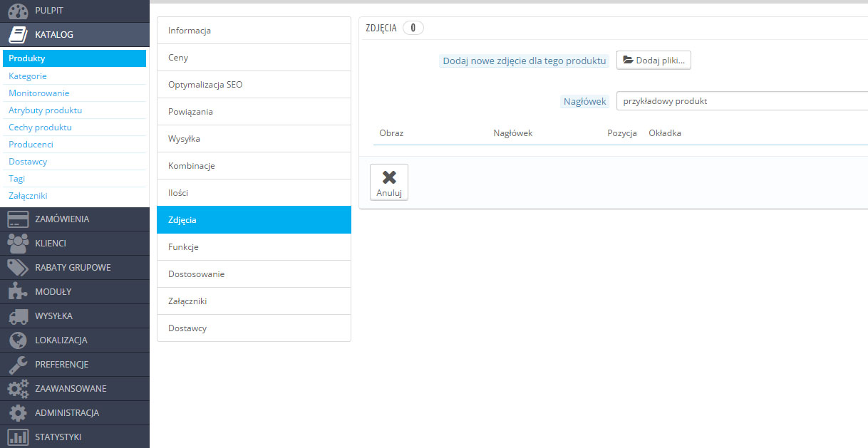Switch to the Ceny product tab

click(x=254, y=58)
